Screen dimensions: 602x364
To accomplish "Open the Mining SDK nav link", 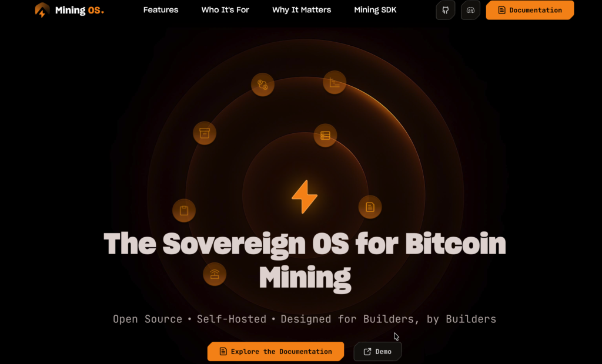I will (375, 10).
